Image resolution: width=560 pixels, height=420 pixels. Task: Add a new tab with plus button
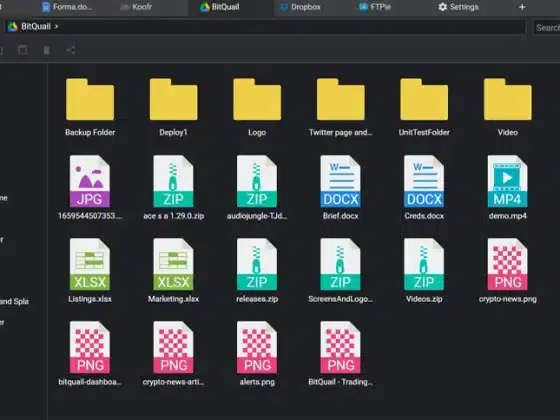(522, 7)
